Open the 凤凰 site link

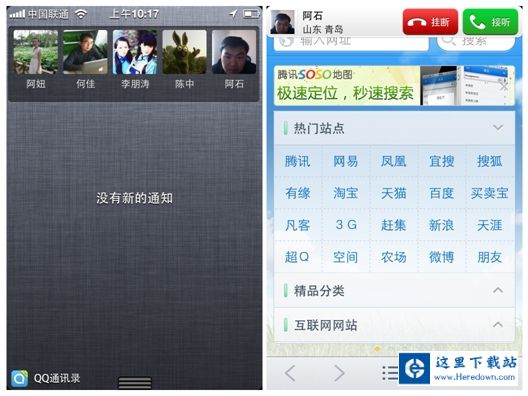(394, 161)
